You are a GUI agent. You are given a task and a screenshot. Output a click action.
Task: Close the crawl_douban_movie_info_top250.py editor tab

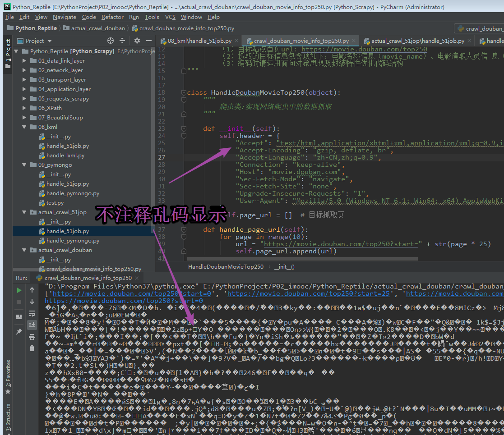point(354,41)
